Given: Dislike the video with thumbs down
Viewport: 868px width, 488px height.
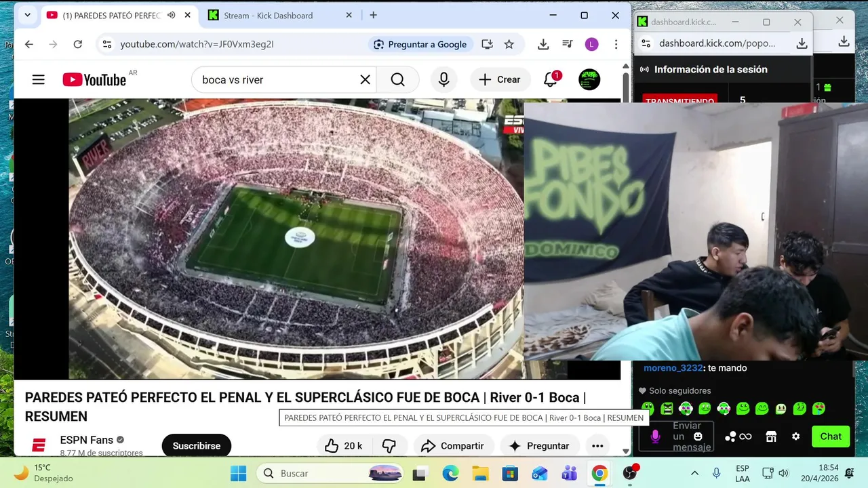Looking at the screenshot, I should [x=389, y=446].
